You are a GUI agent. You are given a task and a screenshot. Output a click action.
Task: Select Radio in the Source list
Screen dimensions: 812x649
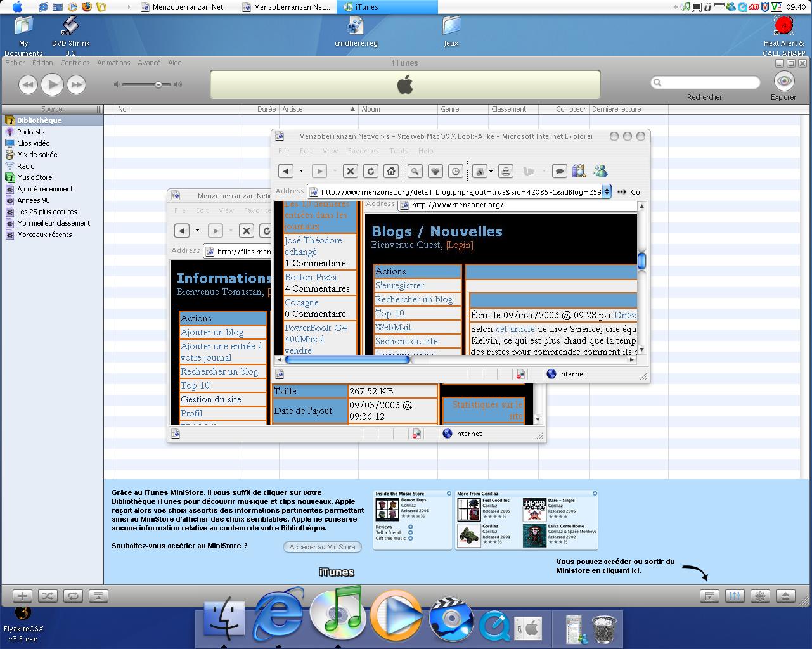(x=52, y=166)
